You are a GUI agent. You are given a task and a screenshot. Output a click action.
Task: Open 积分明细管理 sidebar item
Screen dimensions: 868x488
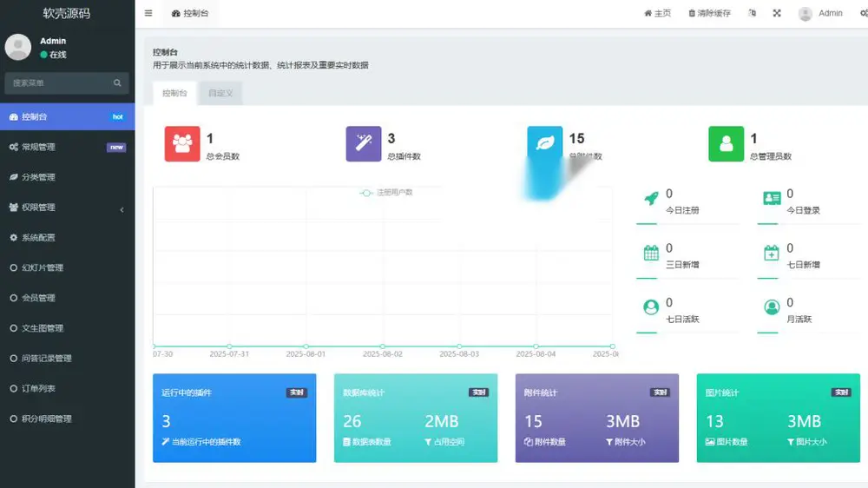(67, 419)
